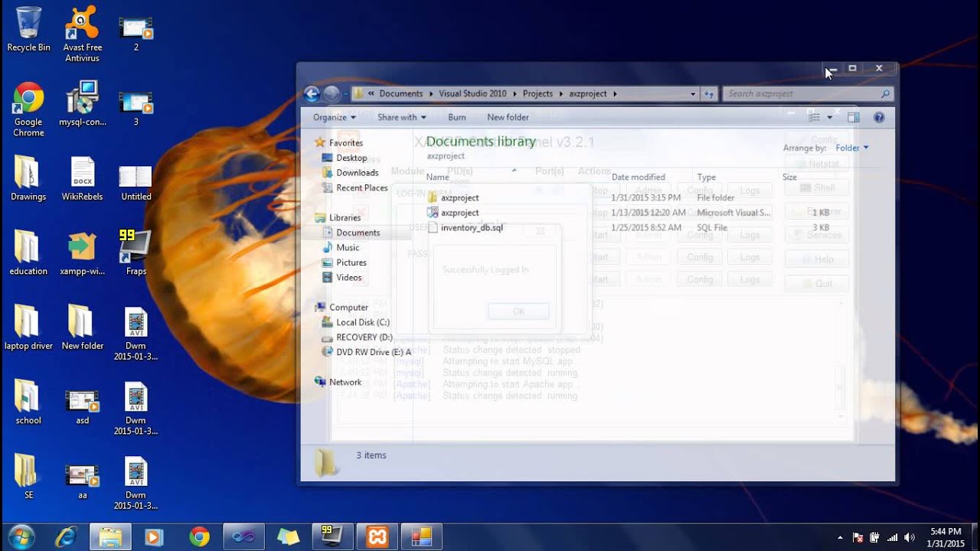Open Action Center flag in system tray
This screenshot has width=980, height=551.
[858, 537]
